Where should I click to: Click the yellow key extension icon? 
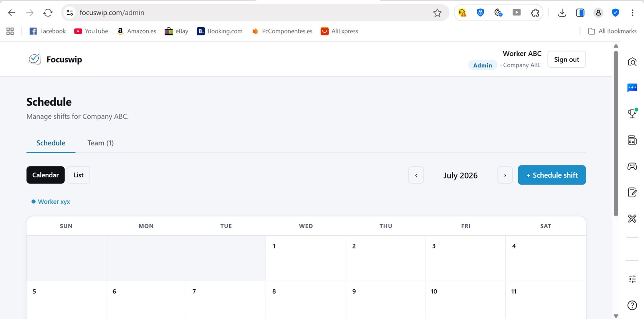pos(462,13)
